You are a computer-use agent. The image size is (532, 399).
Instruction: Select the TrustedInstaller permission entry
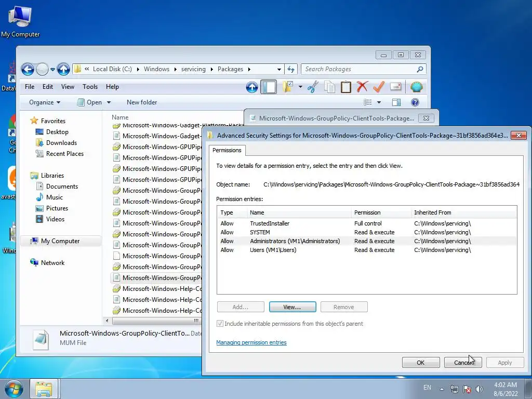367,223
